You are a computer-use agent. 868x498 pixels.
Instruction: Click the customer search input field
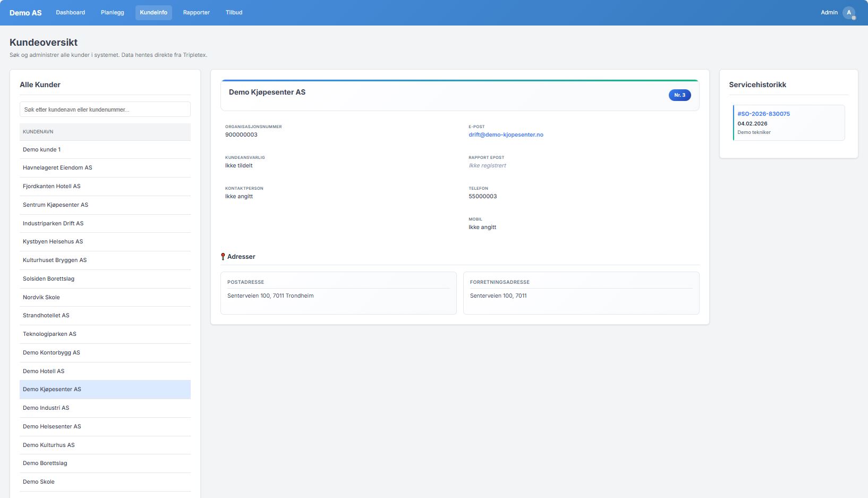point(105,109)
